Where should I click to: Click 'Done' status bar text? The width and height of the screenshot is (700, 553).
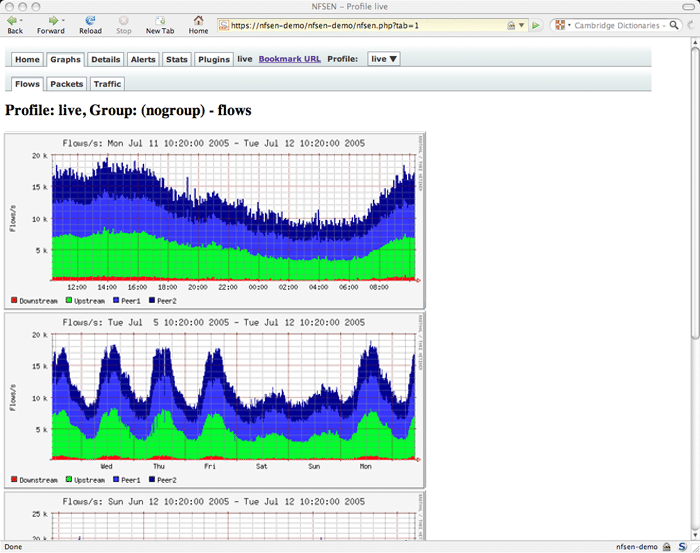(13, 547)
